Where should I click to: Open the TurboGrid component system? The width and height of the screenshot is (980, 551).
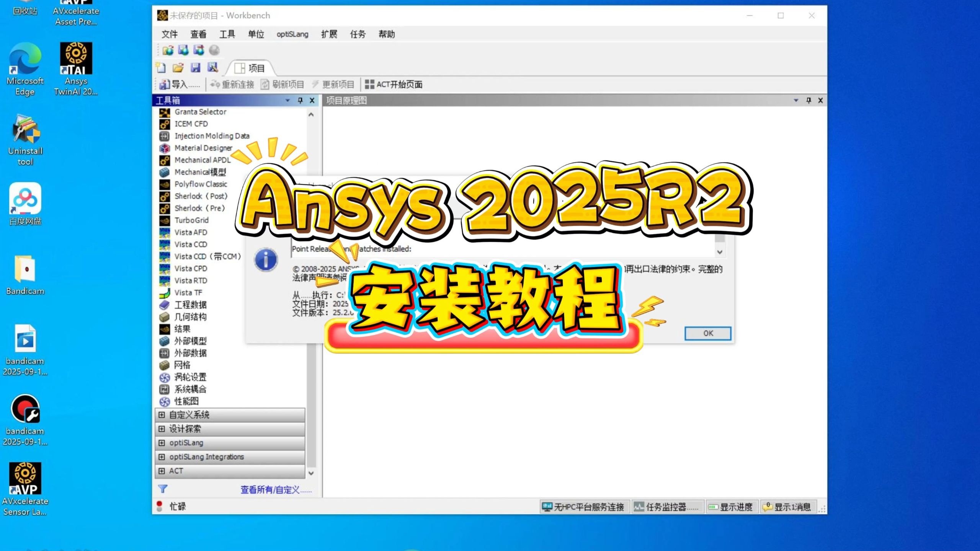(191, 220)
